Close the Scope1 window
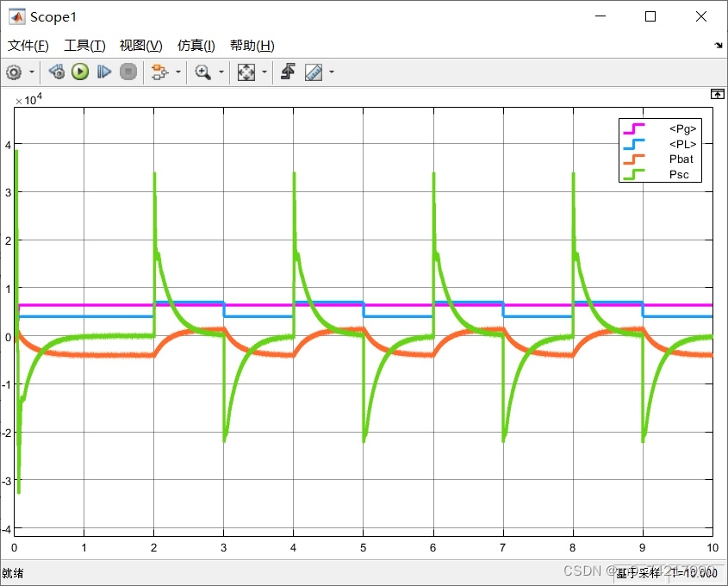This screenshot has height=586, width=728. coord(701,16)
